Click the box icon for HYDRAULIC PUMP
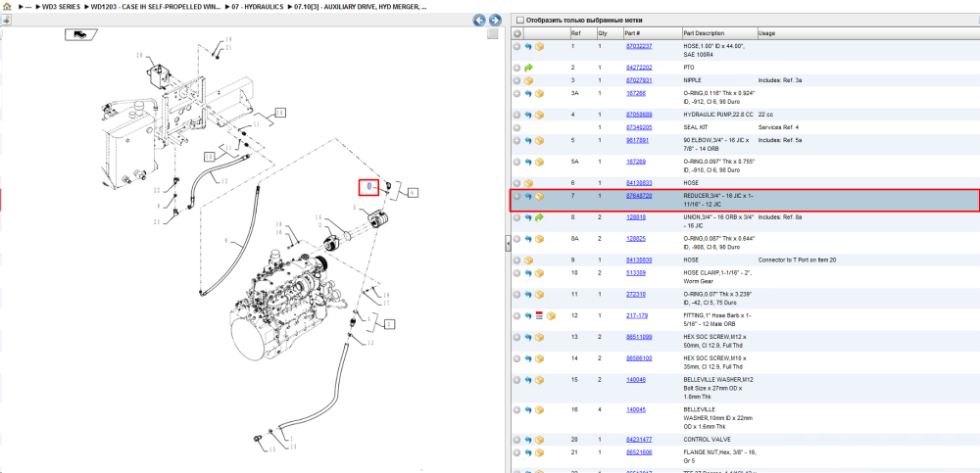The image size is (980, 473). (539, 115)
